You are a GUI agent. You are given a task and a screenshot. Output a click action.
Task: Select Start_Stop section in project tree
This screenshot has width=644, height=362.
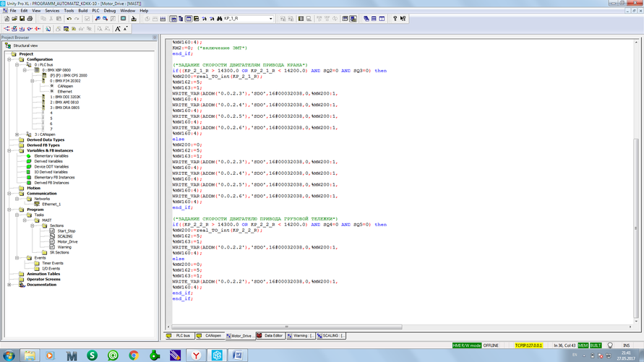point(66,231)
